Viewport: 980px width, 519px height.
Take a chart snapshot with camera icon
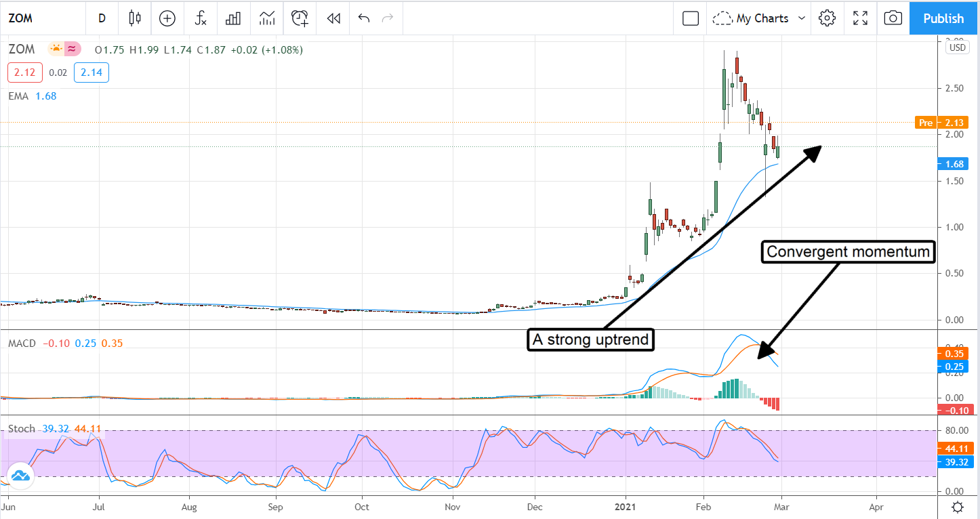(893, 18)
